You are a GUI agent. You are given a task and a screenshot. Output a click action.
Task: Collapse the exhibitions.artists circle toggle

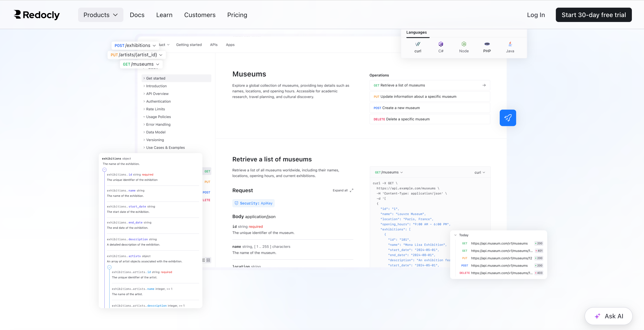pos(109,267)
